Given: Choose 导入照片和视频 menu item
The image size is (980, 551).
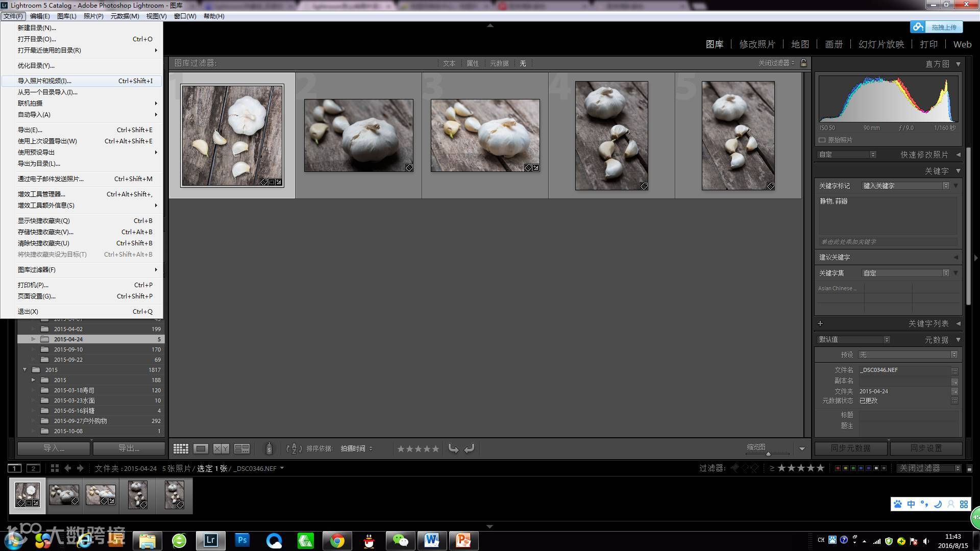Looking at the screenshot, I should pos(45,81).
